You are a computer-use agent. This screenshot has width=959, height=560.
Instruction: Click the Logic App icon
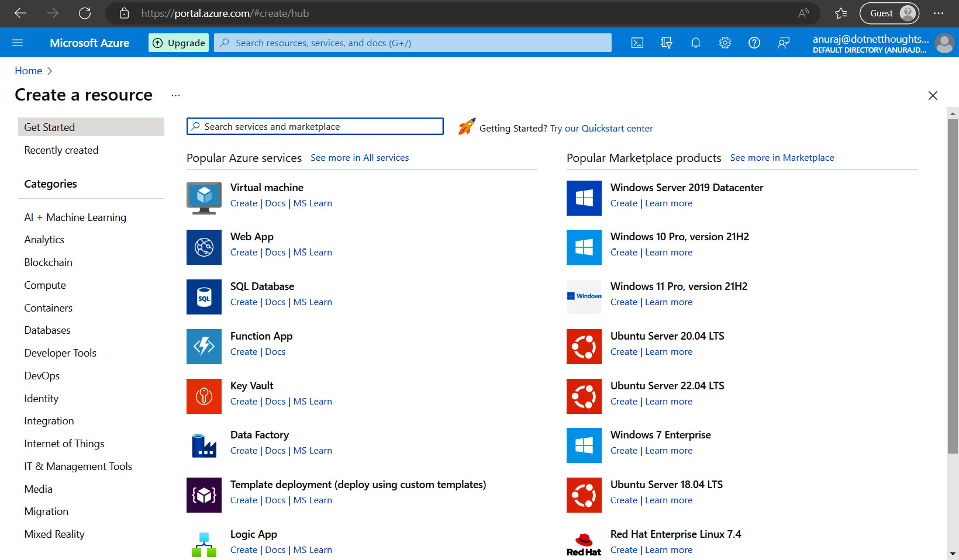[x=204, y=544]
